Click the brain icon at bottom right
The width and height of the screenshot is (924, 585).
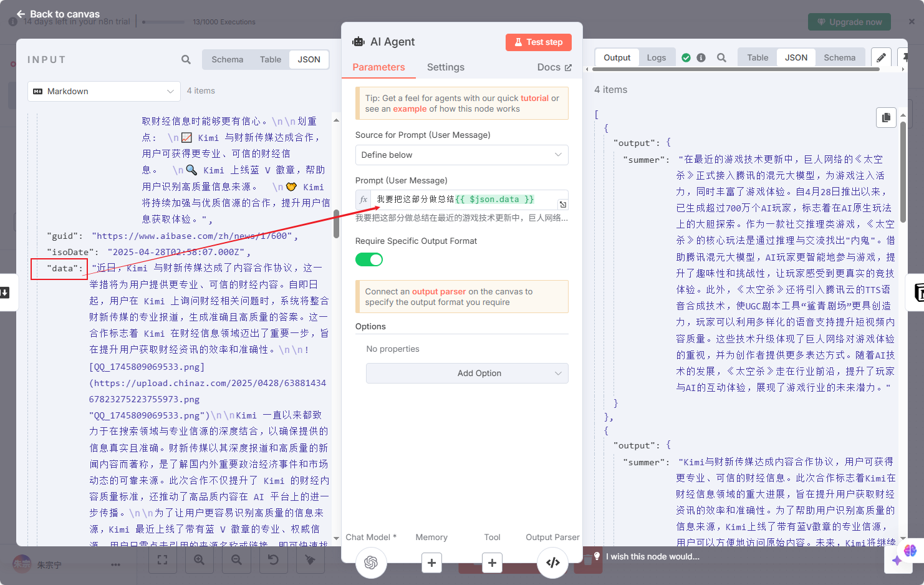coord(910,551)
